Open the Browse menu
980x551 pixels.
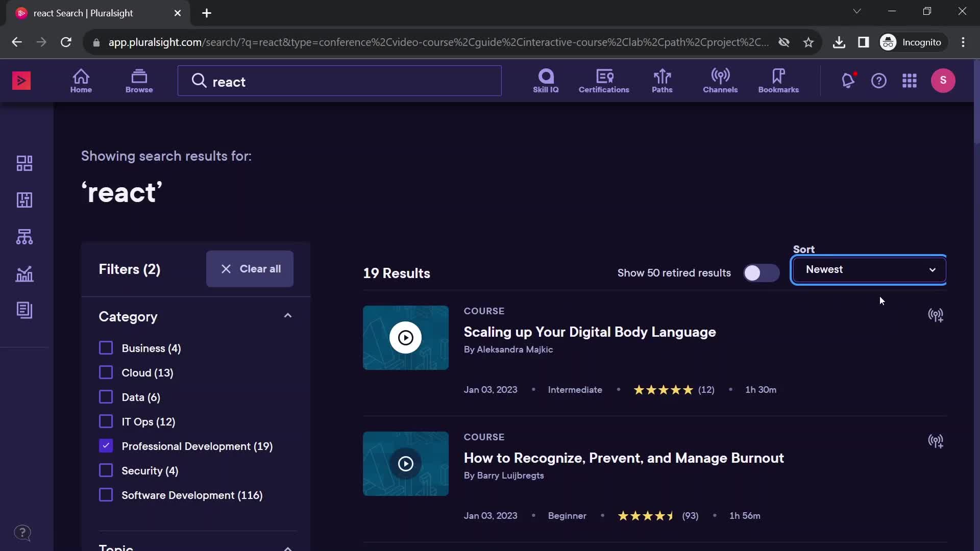[x=139, y=81]
